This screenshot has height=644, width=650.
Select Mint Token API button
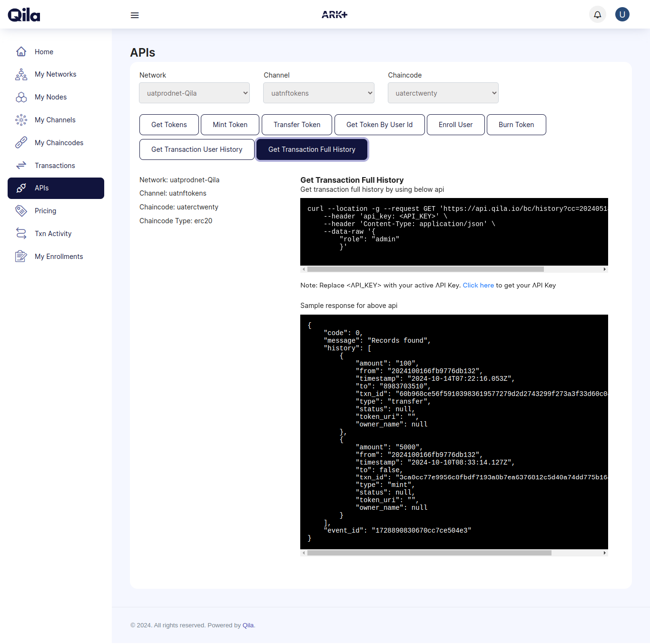(230, 125)
